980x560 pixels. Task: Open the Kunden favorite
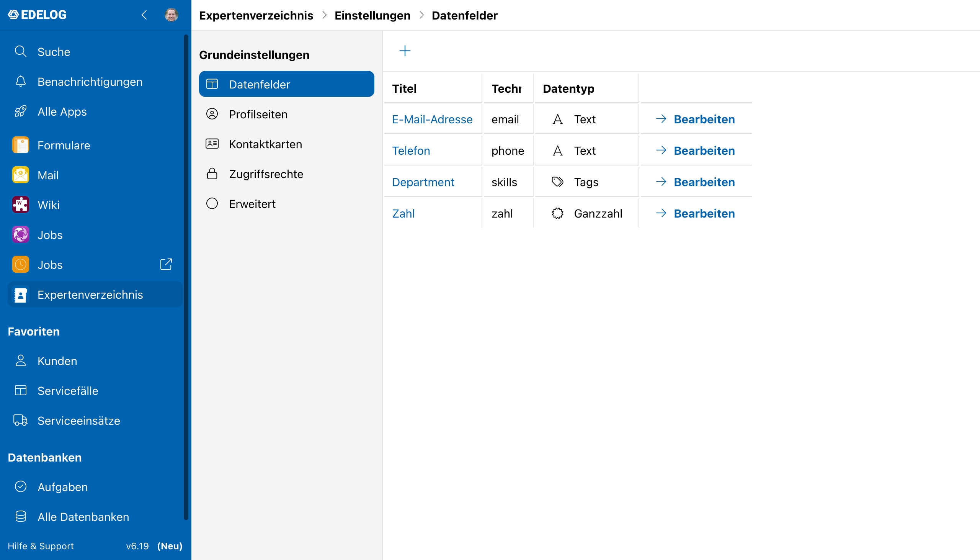(95, 361)
